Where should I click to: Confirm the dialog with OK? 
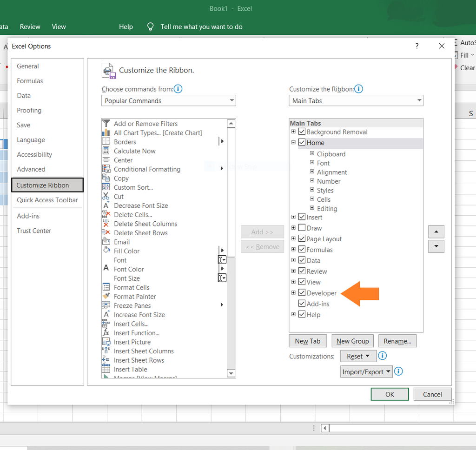(390, 394)
